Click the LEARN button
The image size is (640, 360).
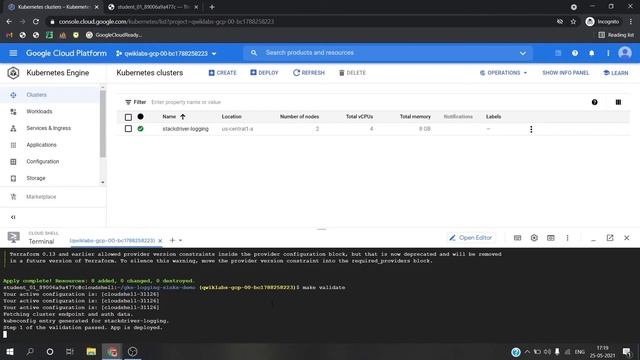pyautogui.click(x=616, y=73)
